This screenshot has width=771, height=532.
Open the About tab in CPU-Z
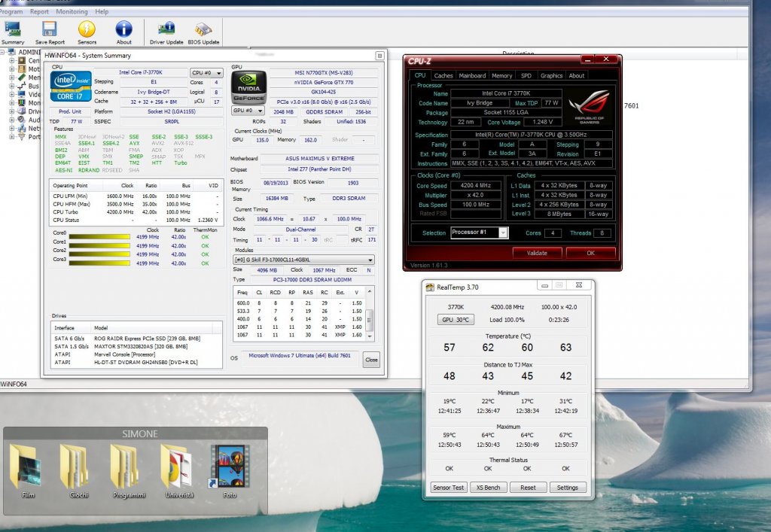point(576,76)
